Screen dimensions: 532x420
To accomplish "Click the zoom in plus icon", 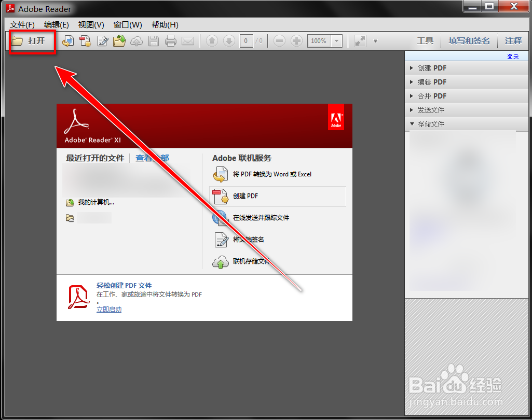I will [x=296, y=41].
